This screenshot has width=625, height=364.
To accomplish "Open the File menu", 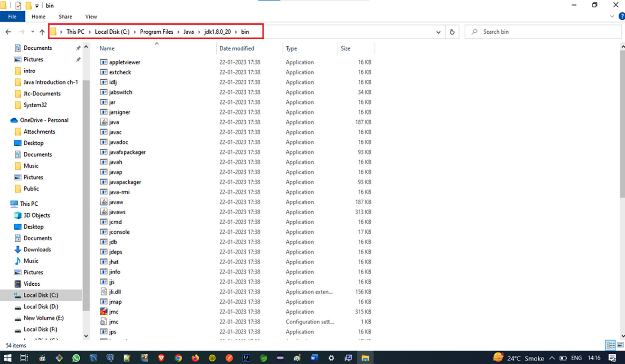I will 12,16.
